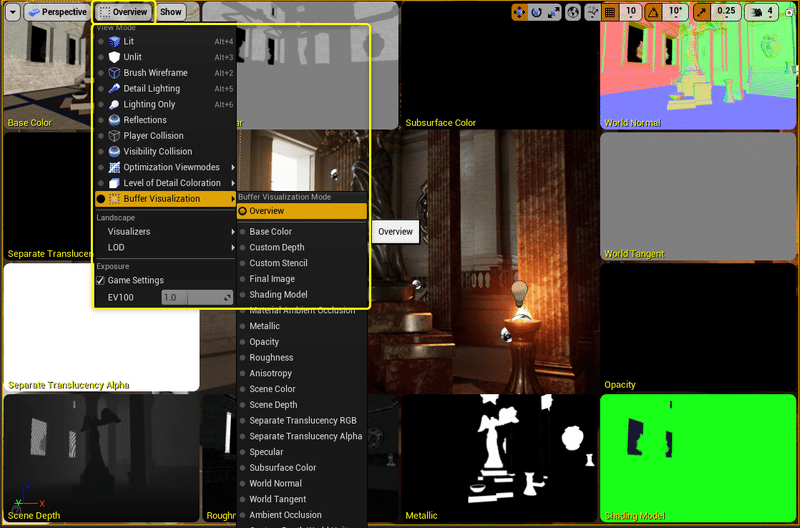Toggle Game Settings exposure checkbox

click(x=101, y=281)
